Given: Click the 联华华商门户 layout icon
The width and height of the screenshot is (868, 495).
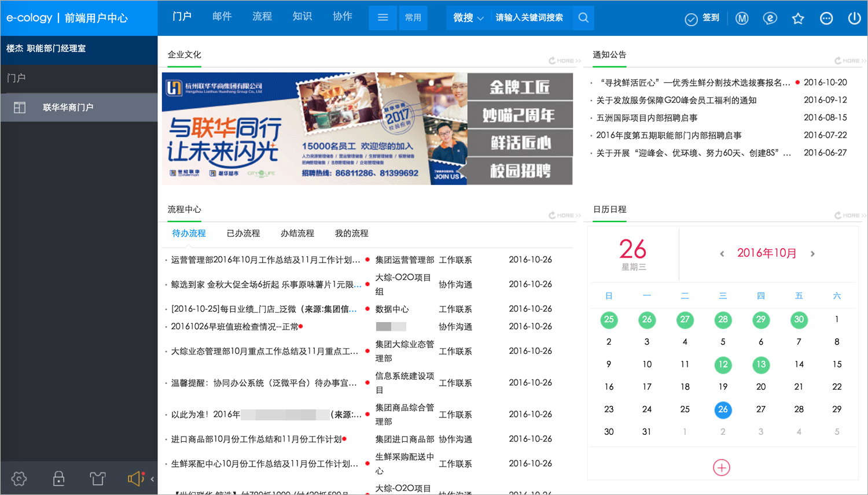Looking at the screenshot, I should coord(20,108).
